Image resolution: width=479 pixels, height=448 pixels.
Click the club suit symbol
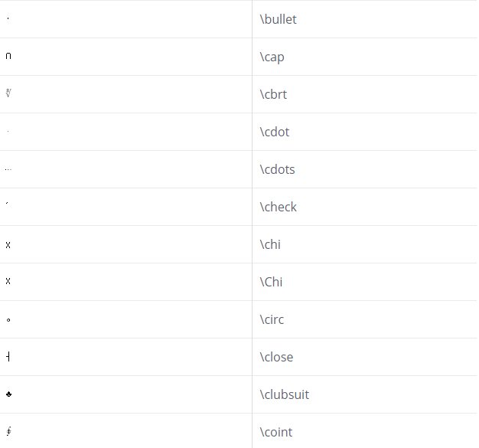8,394
